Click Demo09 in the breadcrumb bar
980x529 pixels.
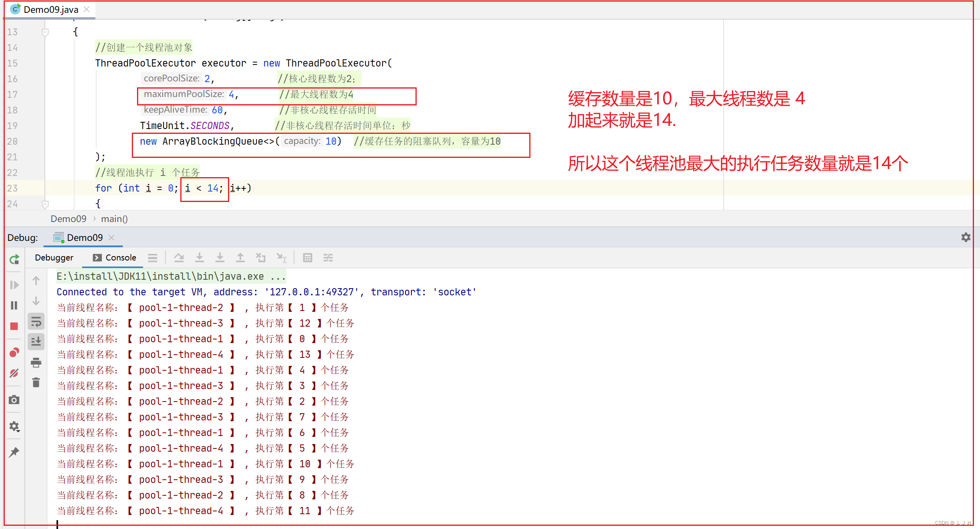tap(69, 219)
